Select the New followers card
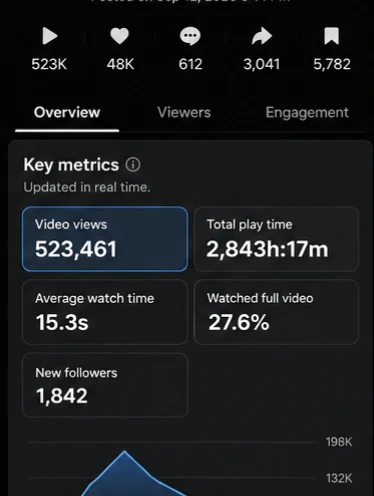The width and height of the screenshot is (374, 496). [x=105, y=385]
